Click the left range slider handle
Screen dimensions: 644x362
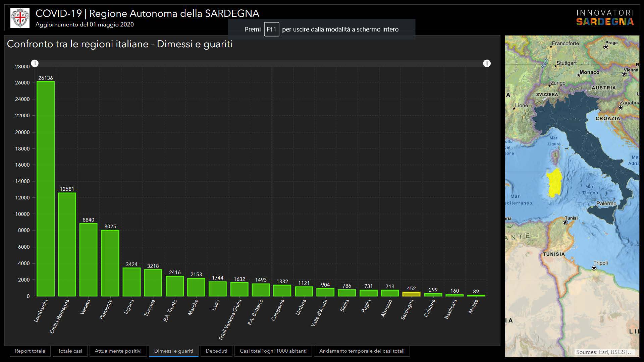pos(35,63)
